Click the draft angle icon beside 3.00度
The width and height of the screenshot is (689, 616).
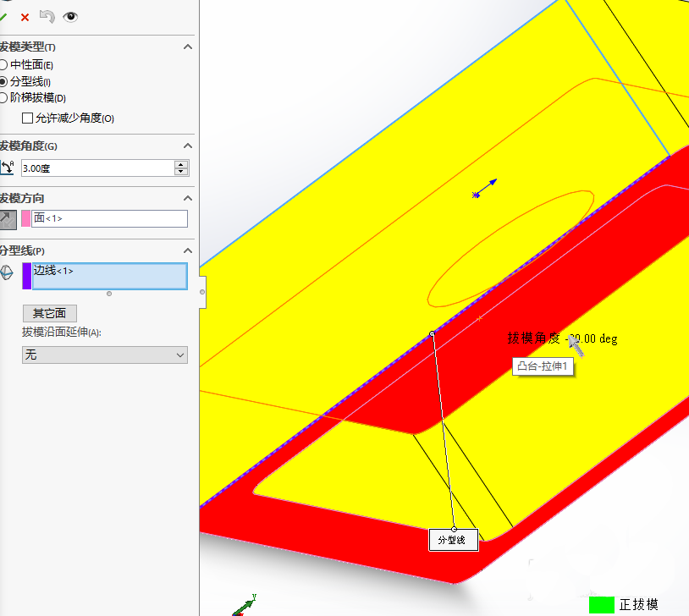click(8, 168)
